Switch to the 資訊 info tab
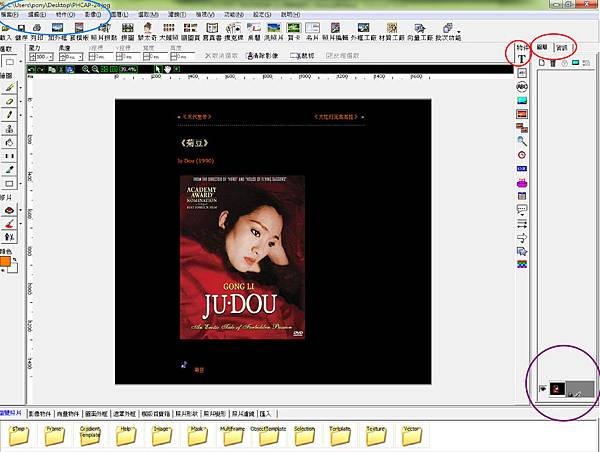Screen dimensions: 600x452 pos(563,47)
